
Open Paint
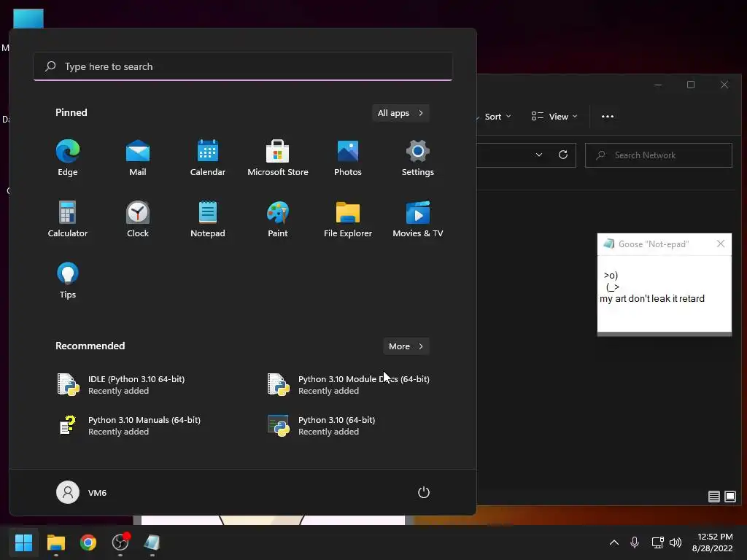point(278,219)
